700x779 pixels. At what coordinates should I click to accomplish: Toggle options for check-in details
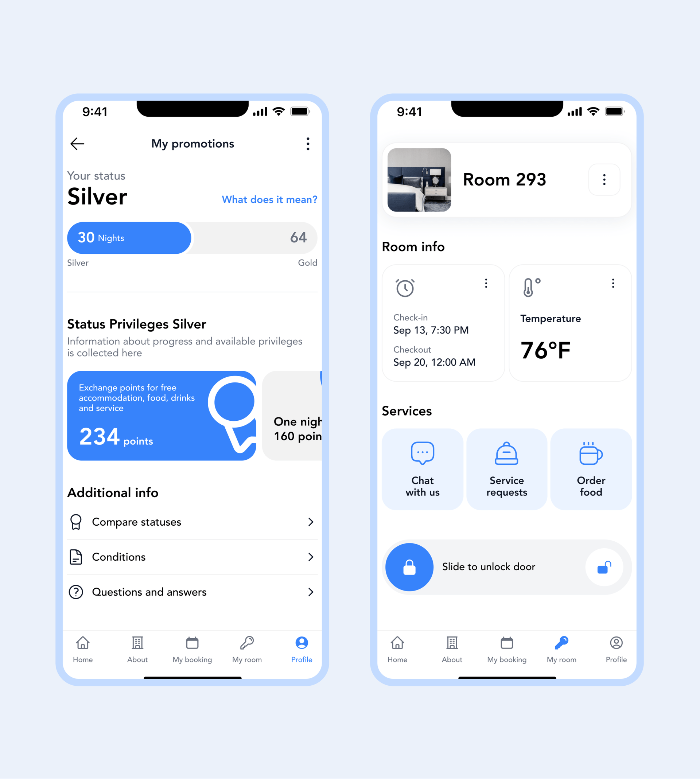[486, 283]
